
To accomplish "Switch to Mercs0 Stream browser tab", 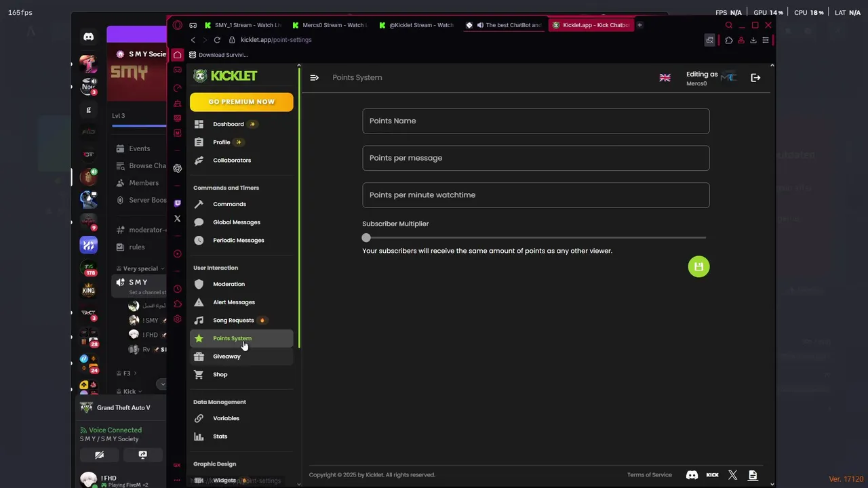I will 330,25.
